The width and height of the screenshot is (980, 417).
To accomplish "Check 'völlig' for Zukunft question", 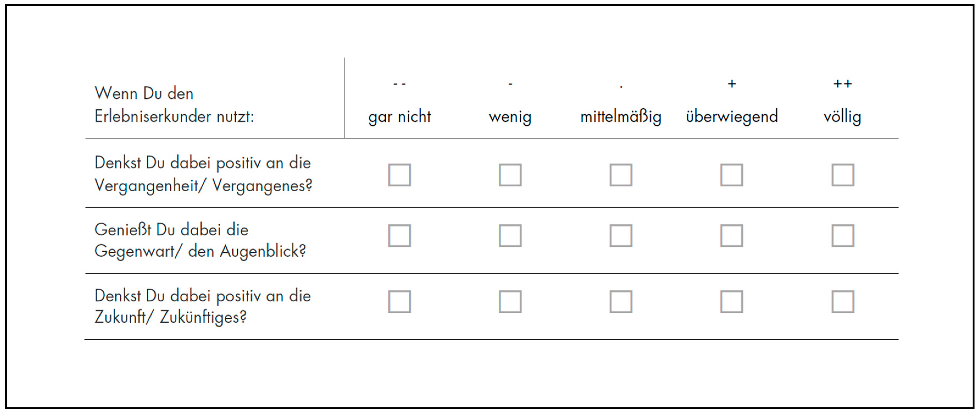I will (843, 302).
